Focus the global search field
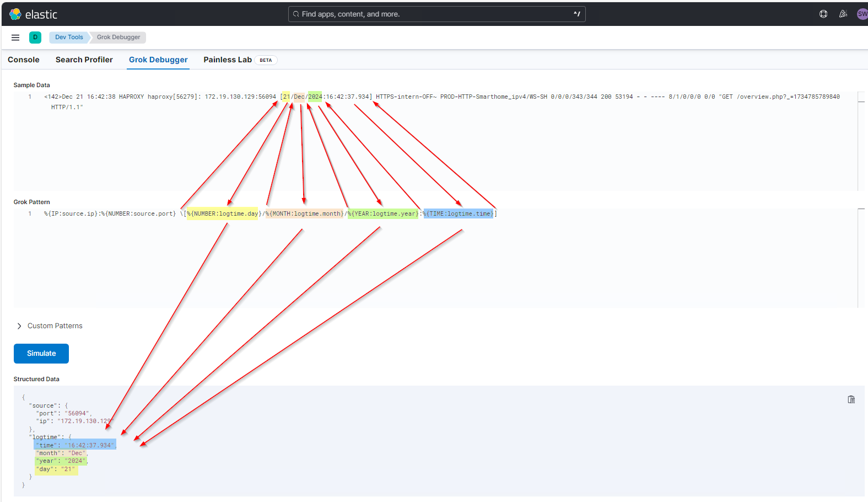Screen dimensions: 868x502 coord(436,14)
